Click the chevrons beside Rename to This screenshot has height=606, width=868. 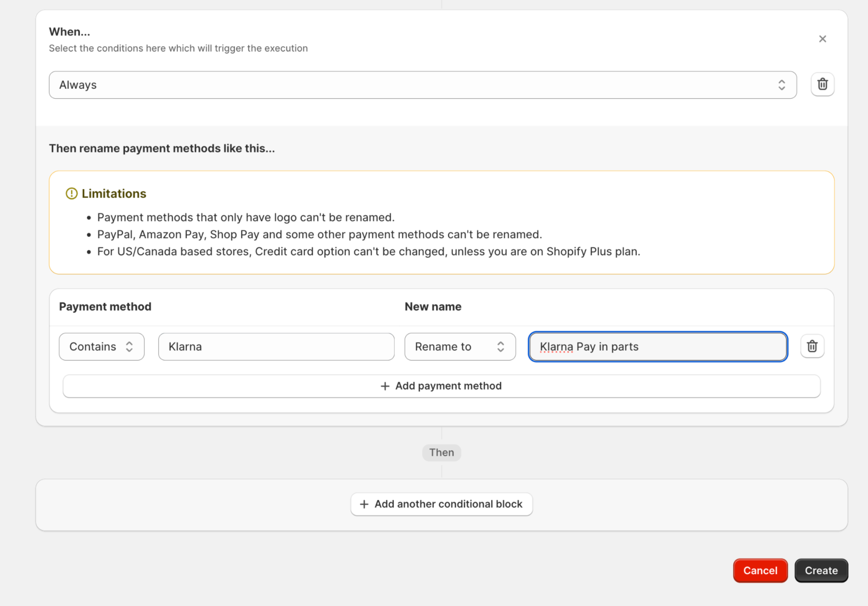click(501, 347)
